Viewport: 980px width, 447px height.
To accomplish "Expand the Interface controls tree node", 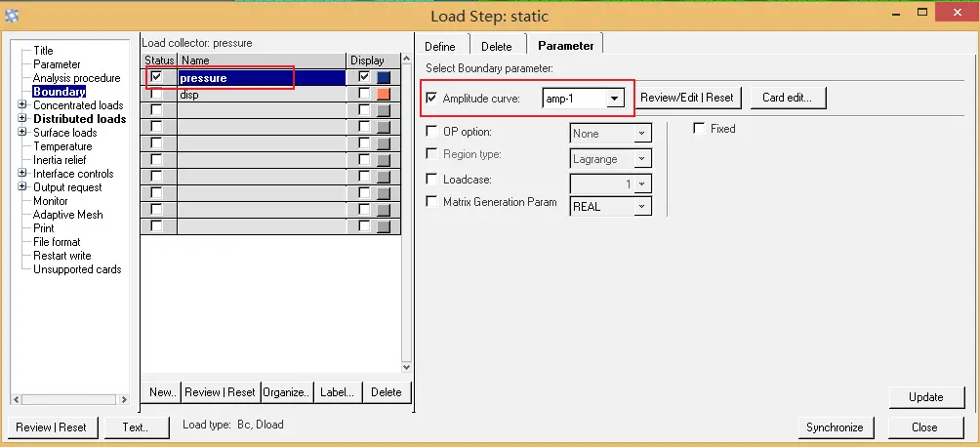I will 22,173.
